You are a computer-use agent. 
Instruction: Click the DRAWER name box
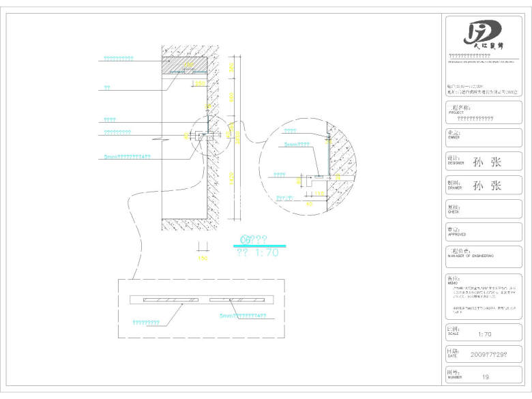tap(484, 186)
